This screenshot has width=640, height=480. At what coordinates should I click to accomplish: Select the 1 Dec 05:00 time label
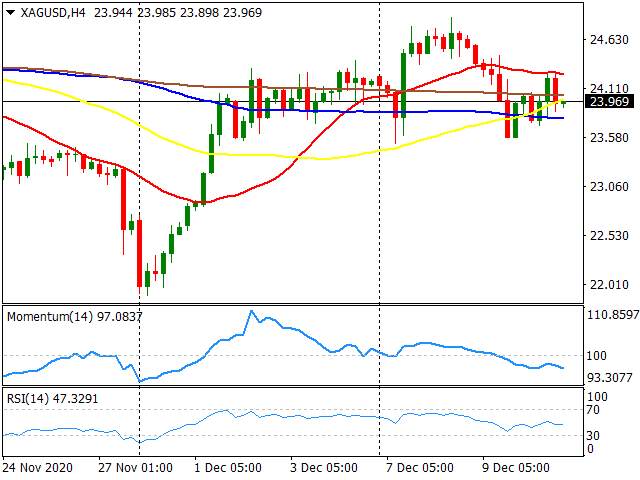[x=228, y=467]
